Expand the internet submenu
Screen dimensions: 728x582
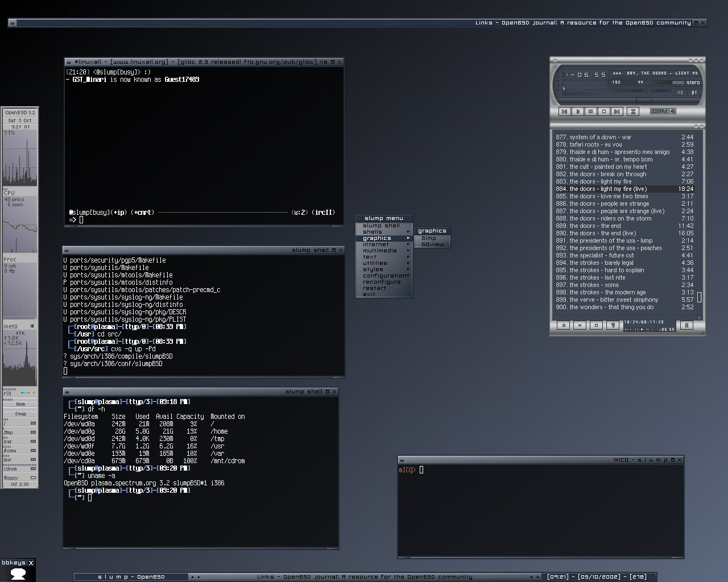point(376,244)
